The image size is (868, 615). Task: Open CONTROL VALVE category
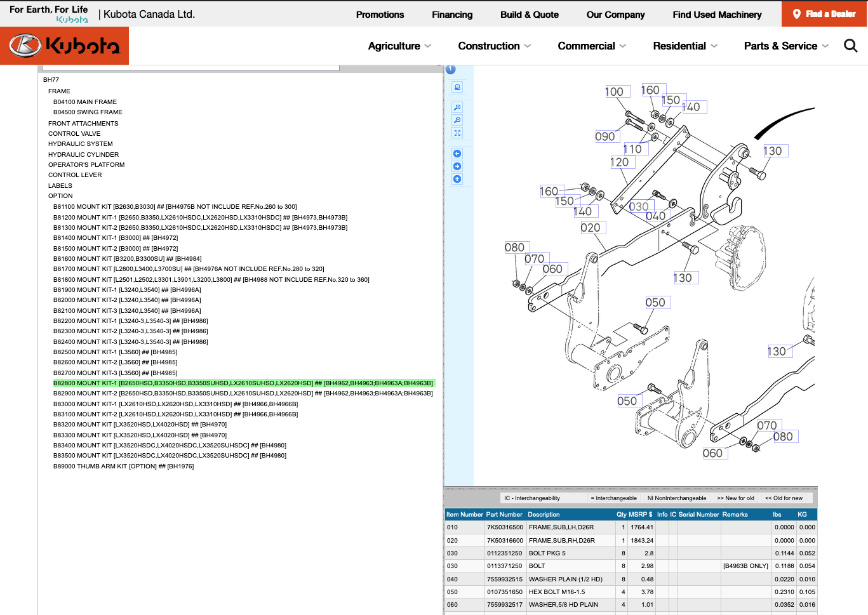coord(74,134)
